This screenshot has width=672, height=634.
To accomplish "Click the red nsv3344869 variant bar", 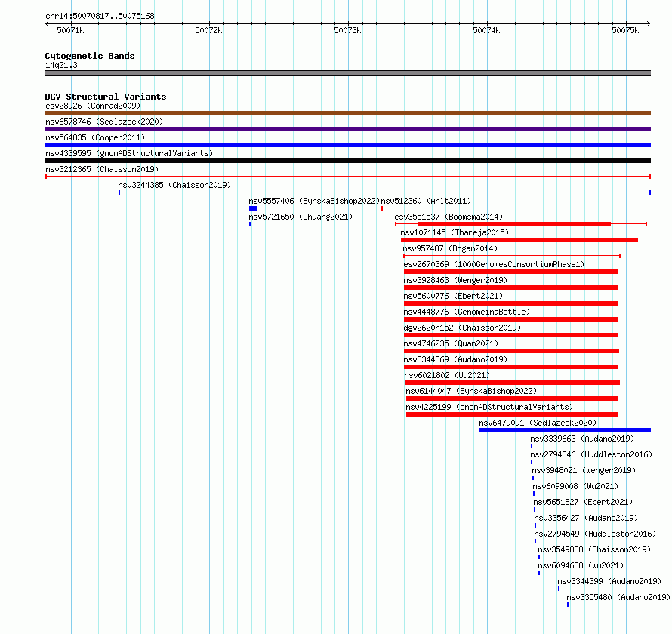I will pyautogui.click(x=511, y=367).
